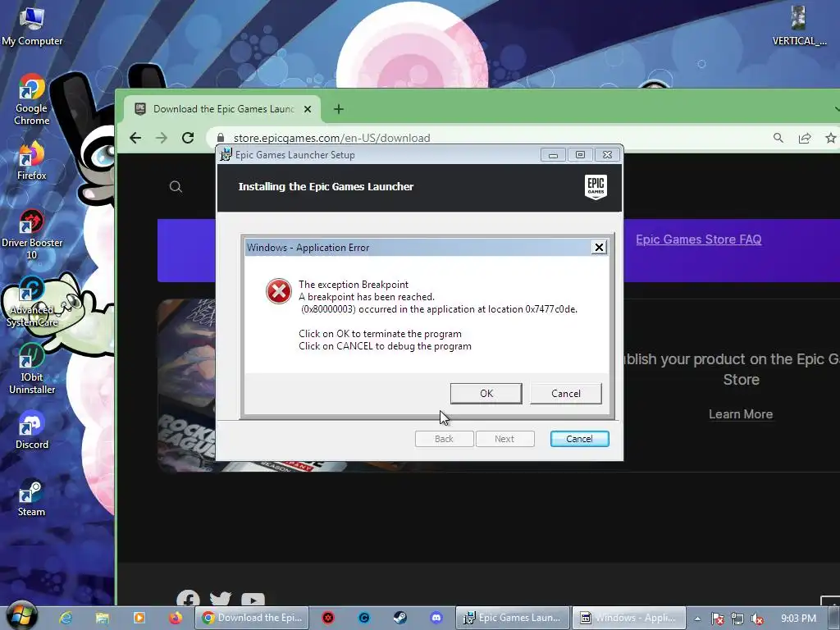
Task: Click the Chrome address bar URL
Action: click(x=331, y=138)
